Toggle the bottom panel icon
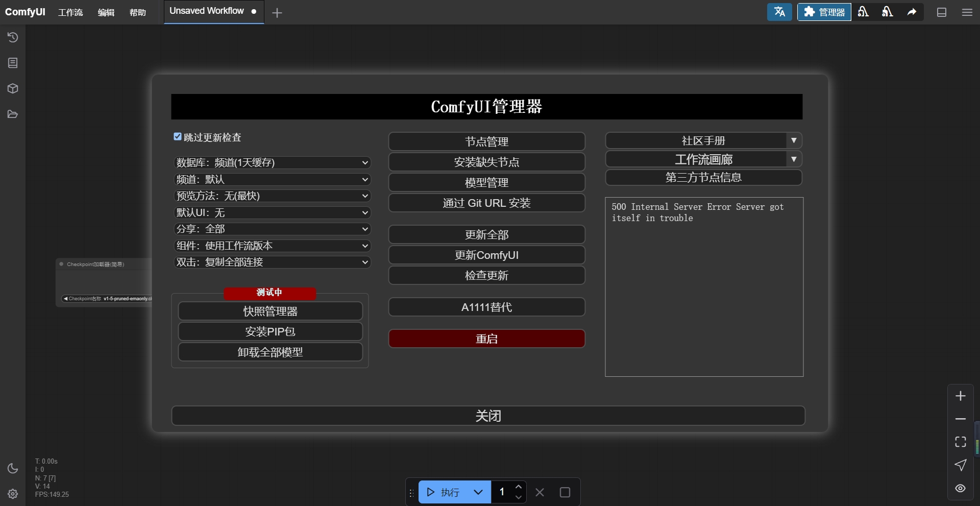This screenshot has width=980, height=506. (942, 12)
